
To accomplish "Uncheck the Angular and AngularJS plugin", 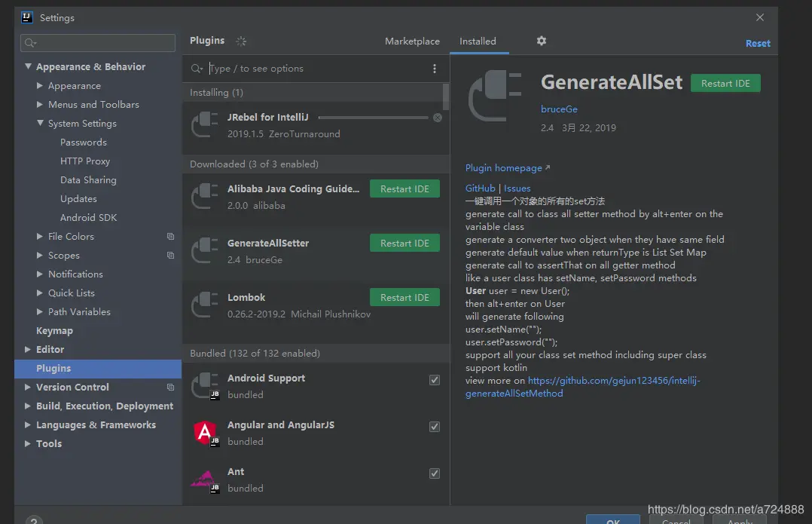I will click(x=435, y=427).
